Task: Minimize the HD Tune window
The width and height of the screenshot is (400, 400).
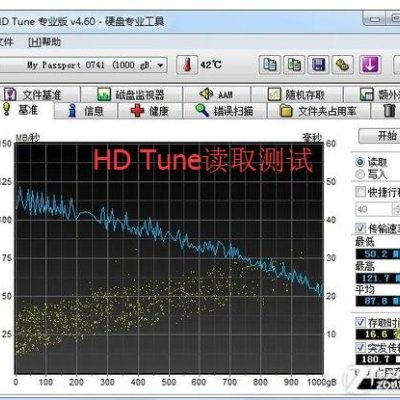Action: (375, 19)
